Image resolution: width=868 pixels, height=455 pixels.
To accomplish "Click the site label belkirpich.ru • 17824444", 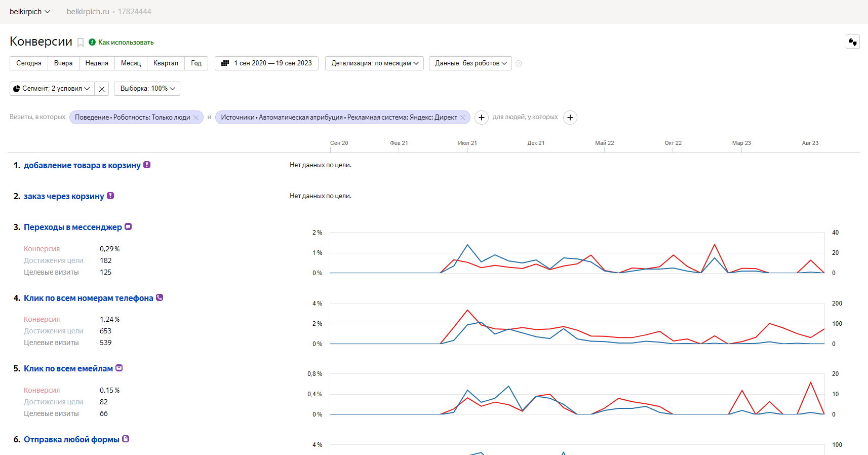I will pos(109,12).
